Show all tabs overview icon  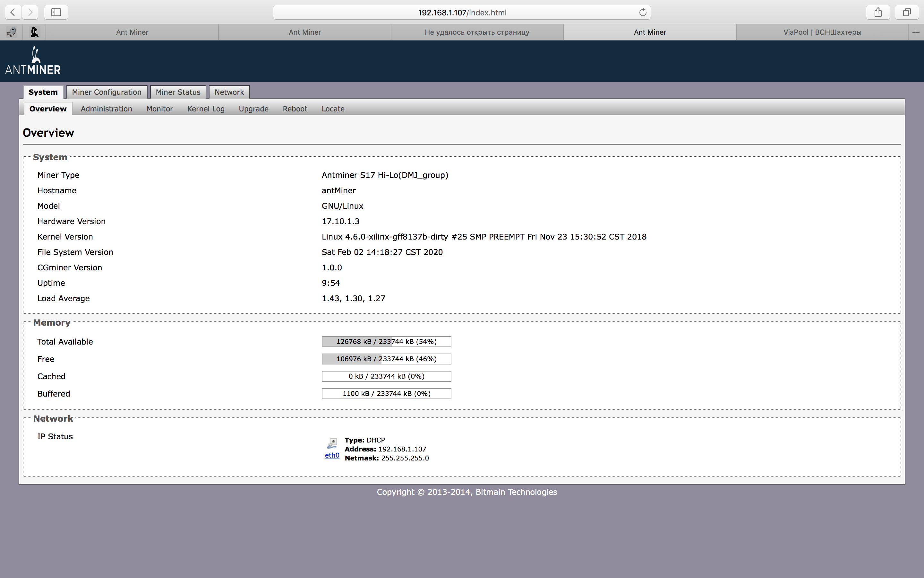click(x=907, y=12)
